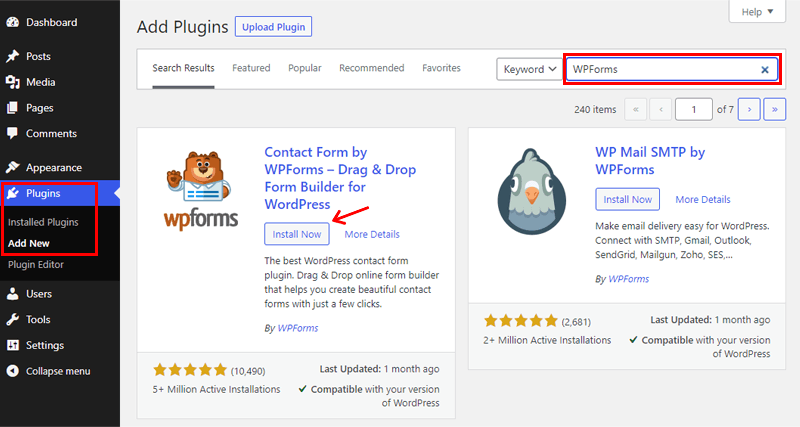The width and height of the screenshot is (800, 427).
Task: Select Add New under Plugins
Action: 29,243
